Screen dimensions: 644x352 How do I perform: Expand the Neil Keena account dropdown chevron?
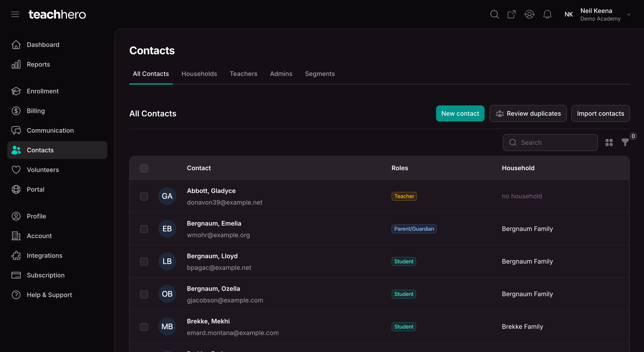pos(629,15)
